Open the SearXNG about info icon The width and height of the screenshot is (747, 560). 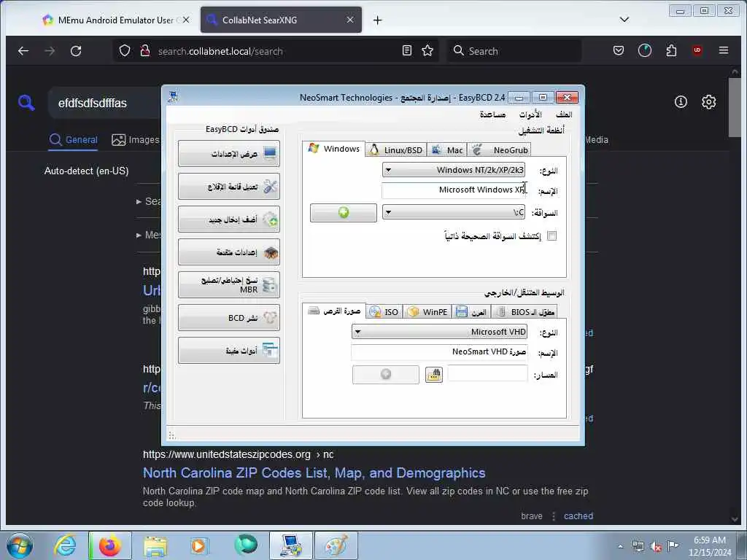(x=681, y=101)
